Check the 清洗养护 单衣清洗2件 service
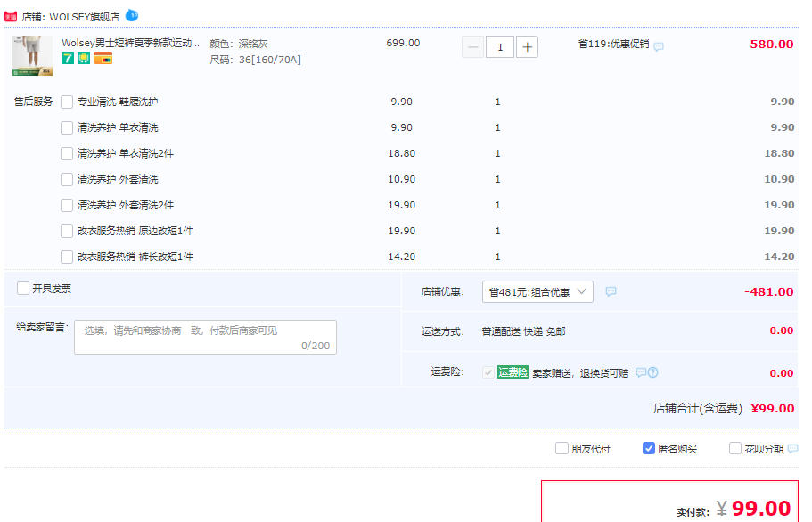Image resolution: width=812 pixels, height=522 pixels. tap(67, 153)
